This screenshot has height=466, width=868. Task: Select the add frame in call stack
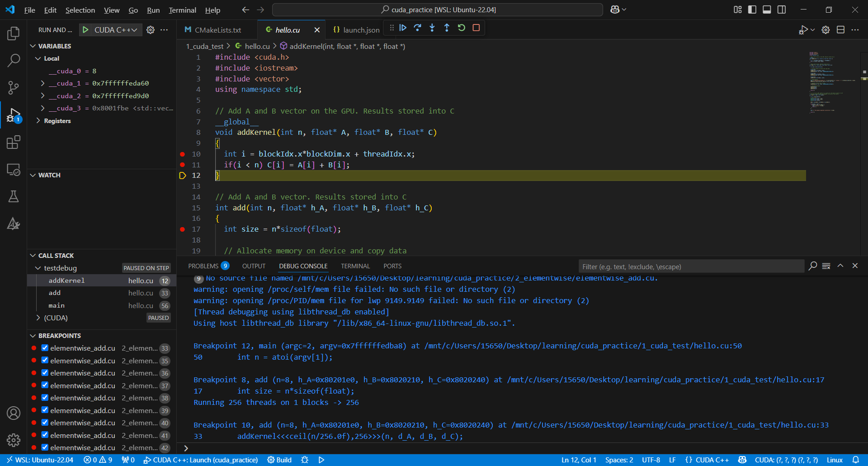(x=55, y=293)
